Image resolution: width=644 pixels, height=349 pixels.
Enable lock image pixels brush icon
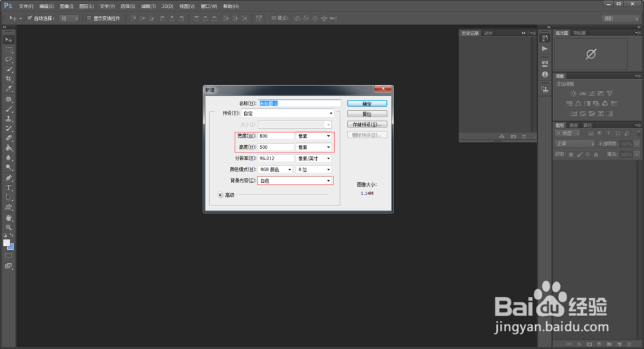[580, 155]
